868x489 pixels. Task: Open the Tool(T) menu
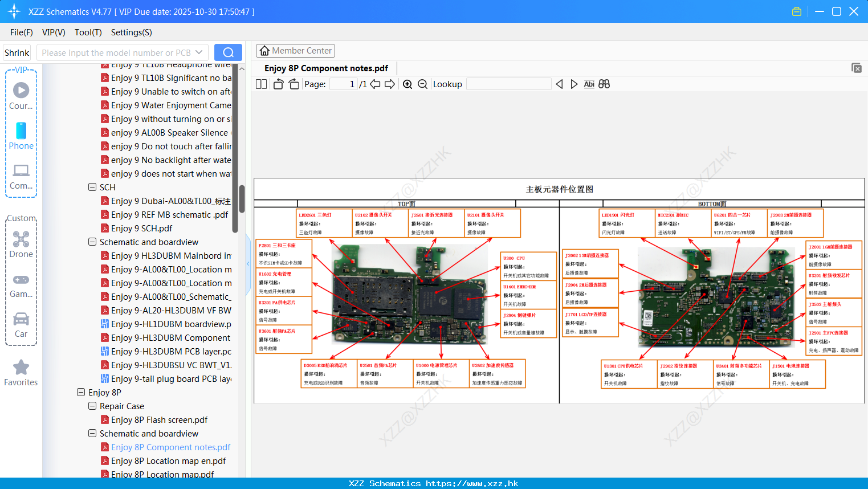pyautogui.click(x=88, y=32)
